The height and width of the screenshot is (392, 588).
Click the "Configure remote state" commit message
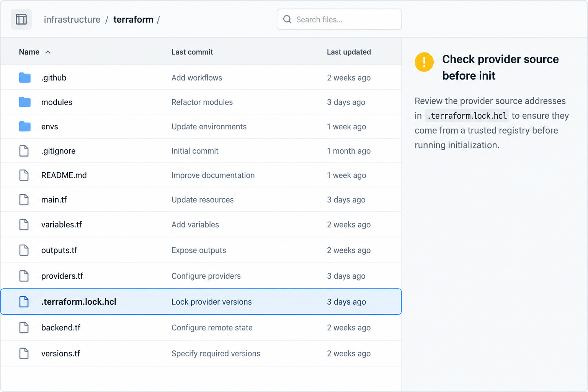(x=212, y=328)
